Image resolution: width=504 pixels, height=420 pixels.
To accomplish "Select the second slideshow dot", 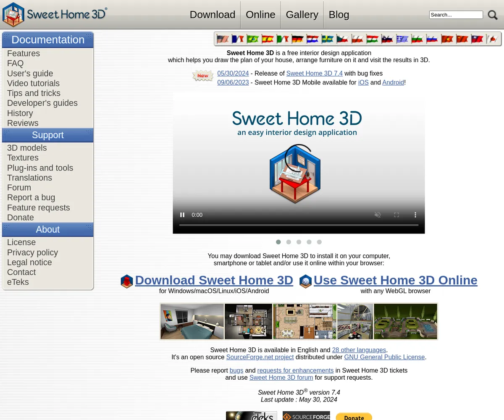I will (289, 242).
